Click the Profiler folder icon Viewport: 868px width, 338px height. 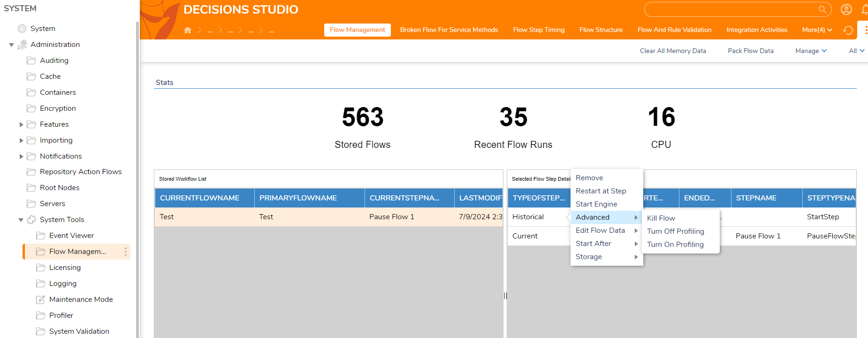tap(41, 315)
